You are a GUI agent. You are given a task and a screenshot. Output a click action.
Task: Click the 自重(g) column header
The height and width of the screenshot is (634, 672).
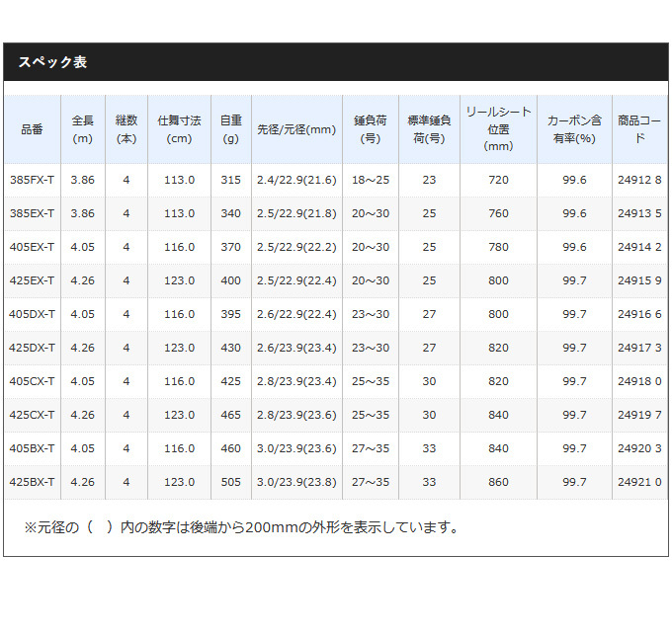pos(230,129)
